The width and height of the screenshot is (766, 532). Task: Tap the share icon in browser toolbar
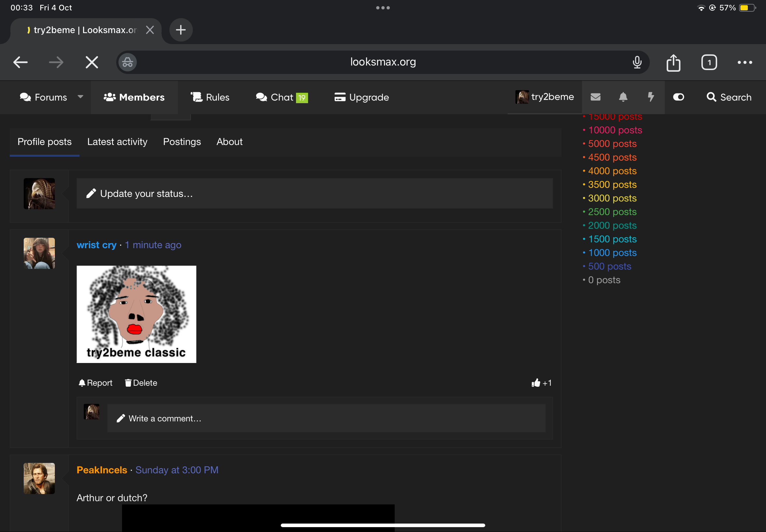pyautogui.click(x=673, y=62)
